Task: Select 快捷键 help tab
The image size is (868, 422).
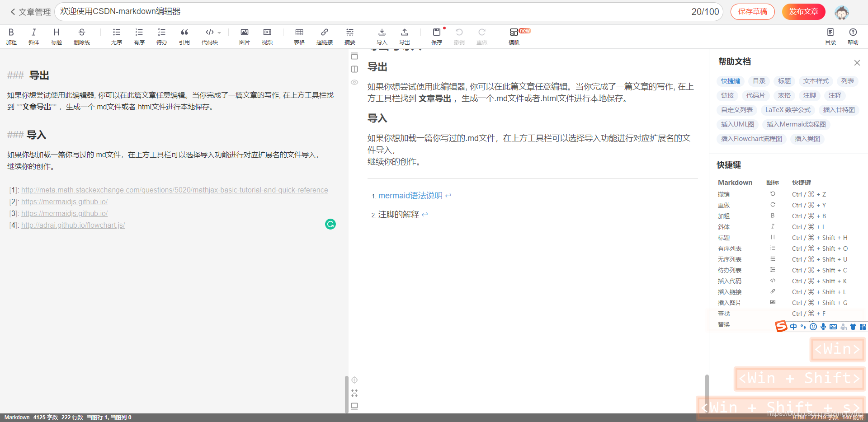Action: coord(731,81)
